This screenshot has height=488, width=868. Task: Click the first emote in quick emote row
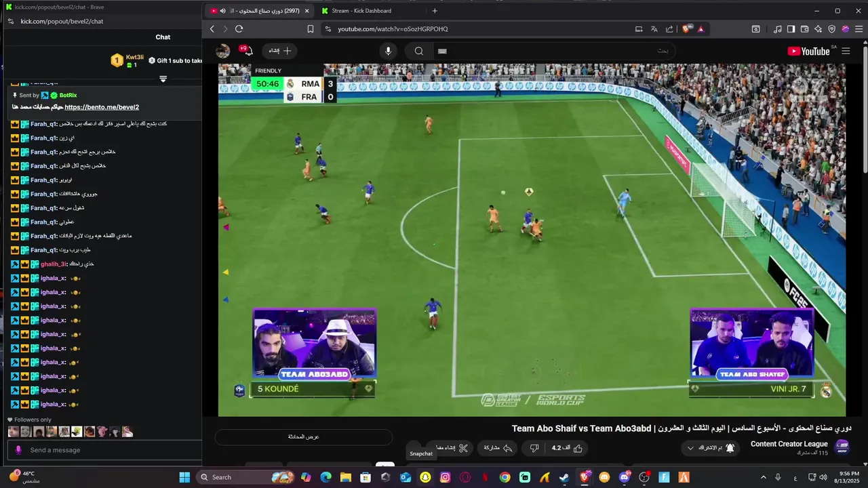tap(14, 432)
